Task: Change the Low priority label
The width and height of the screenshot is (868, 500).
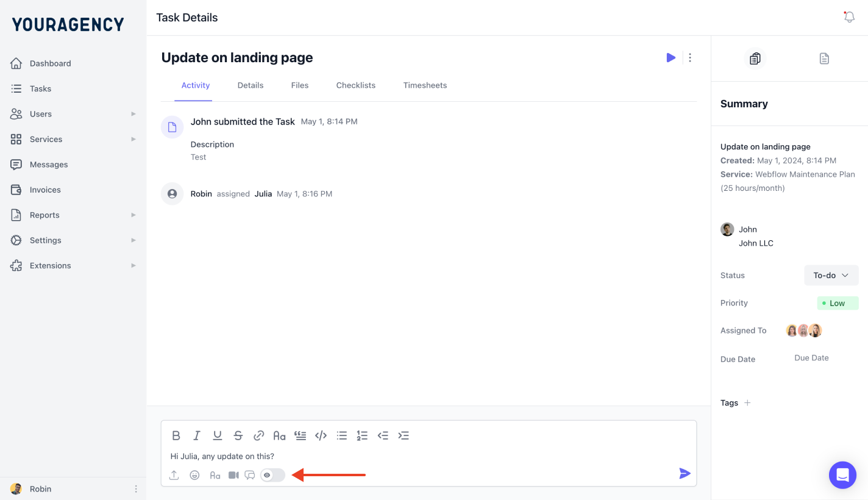Action: [838, 303]
